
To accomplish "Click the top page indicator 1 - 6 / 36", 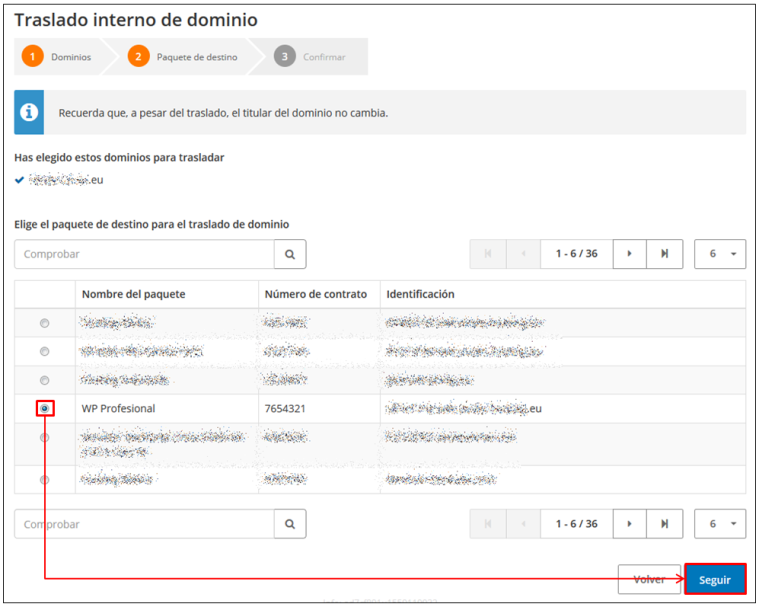I will 577,254.
